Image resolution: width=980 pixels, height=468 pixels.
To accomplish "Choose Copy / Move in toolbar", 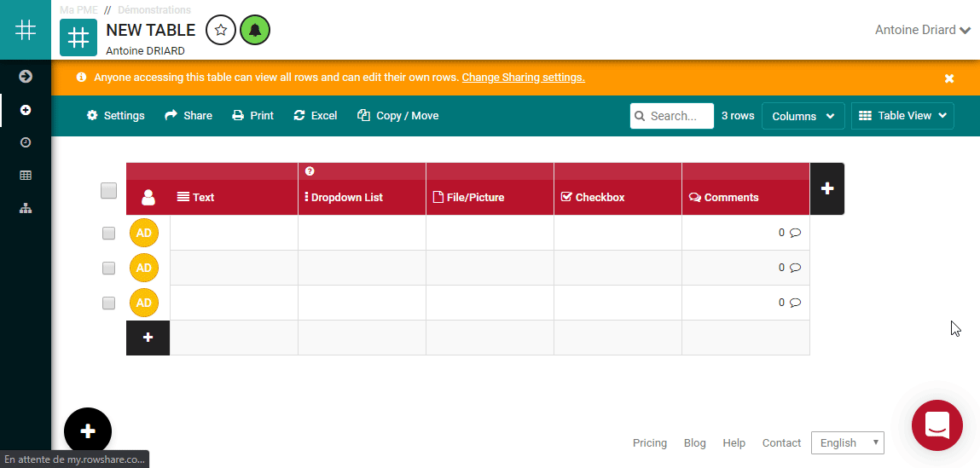I will [398, 116].
